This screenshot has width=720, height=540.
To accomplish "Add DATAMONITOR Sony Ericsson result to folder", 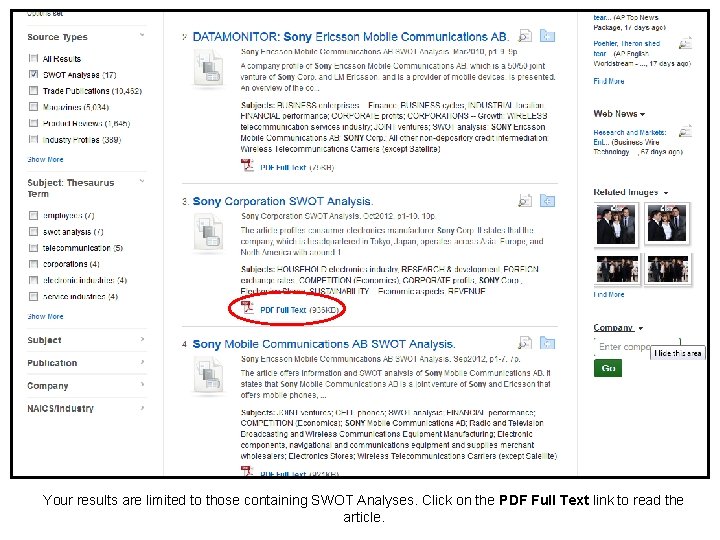I will [547, 36].
